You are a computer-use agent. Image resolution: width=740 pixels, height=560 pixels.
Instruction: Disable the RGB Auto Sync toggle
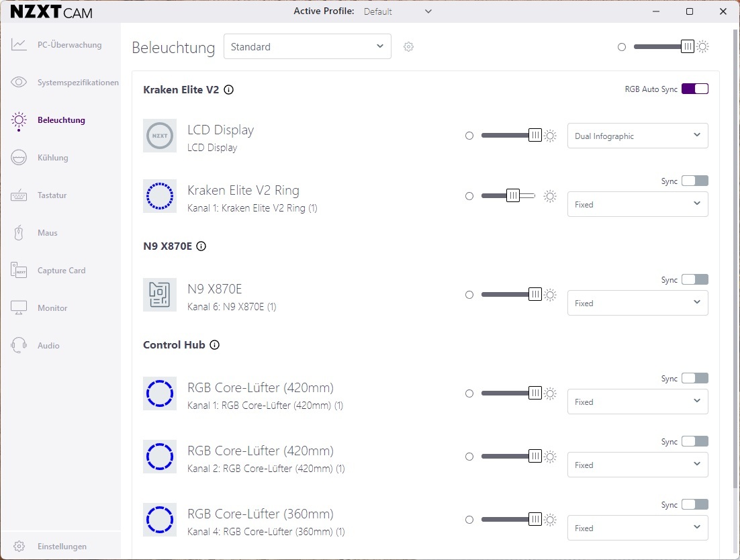pos(695,89)
